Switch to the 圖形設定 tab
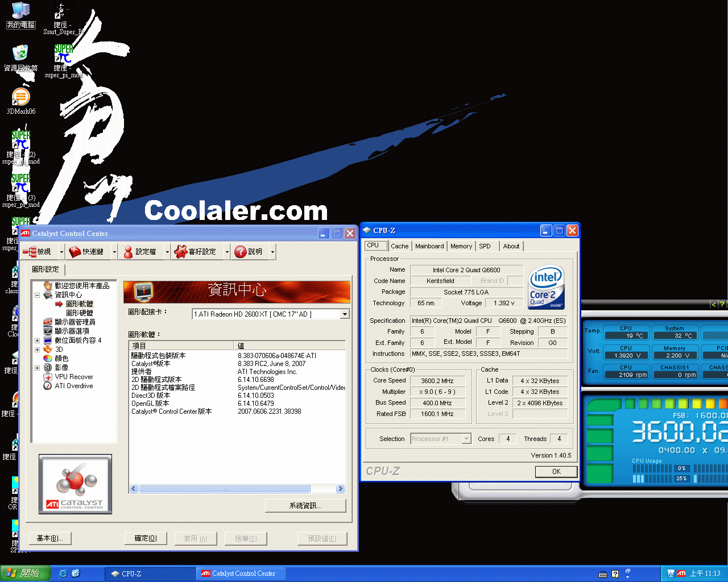 (45, 269)
